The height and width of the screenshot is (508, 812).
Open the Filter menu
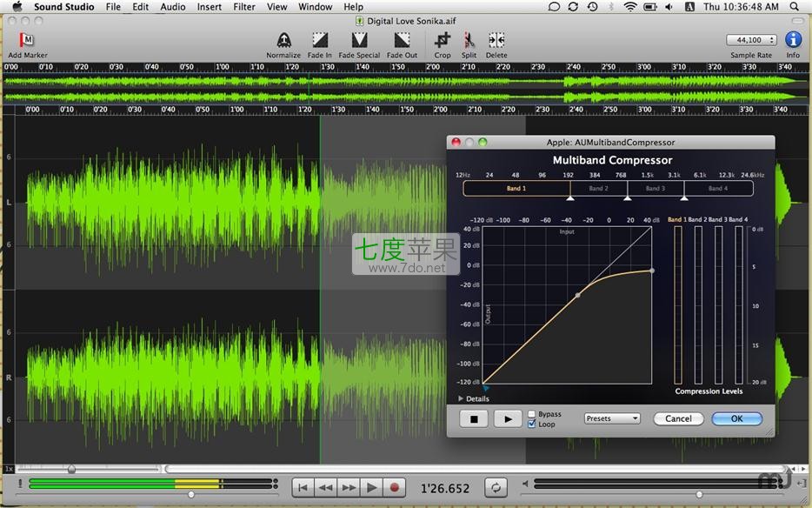tap(244, 7)
